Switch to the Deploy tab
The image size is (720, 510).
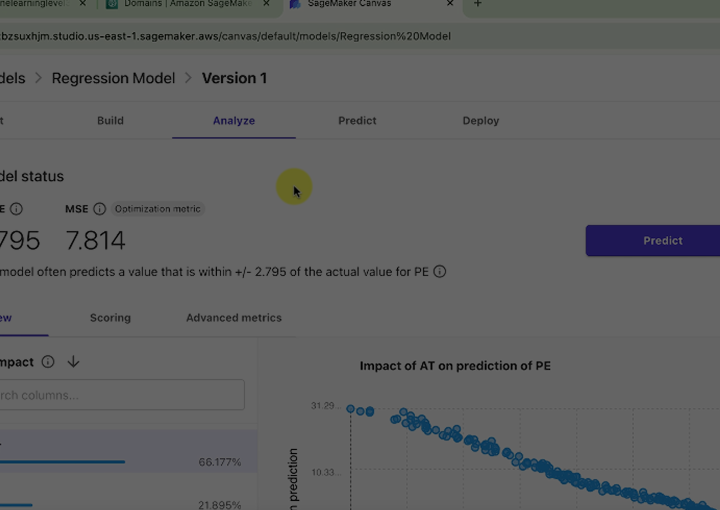(x=481, y=121)
